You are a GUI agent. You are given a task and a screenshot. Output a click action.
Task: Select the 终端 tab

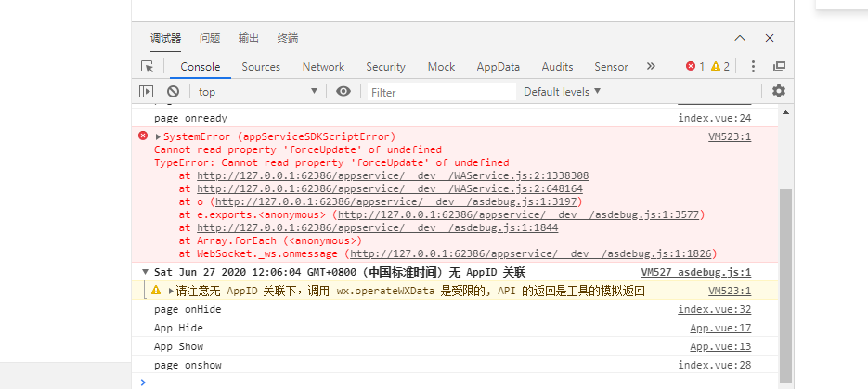pyautogui.click(x=287, y=38)
